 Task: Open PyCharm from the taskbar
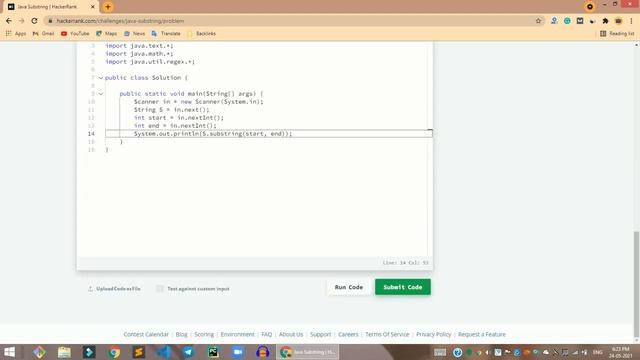pos(213,352)
